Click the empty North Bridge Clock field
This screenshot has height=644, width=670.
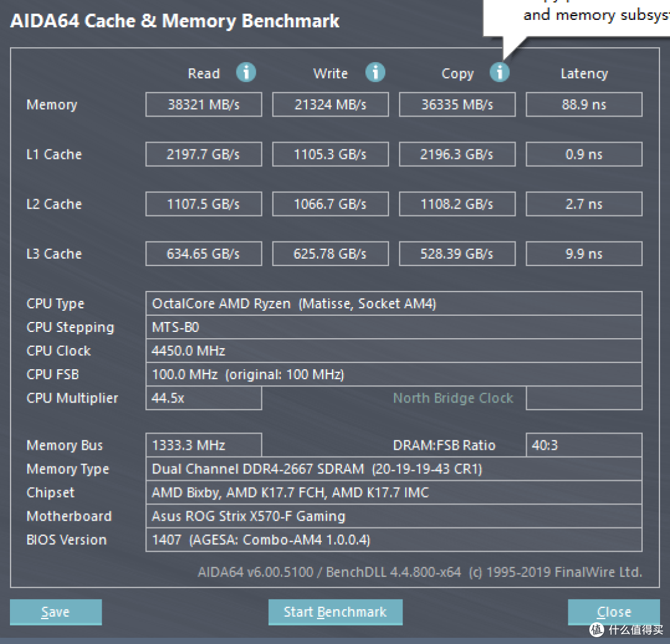pos(584,398)
